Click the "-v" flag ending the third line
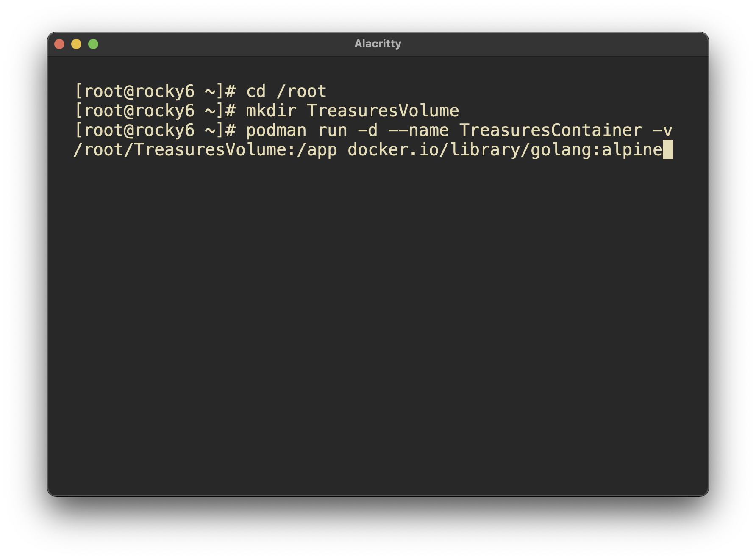The height and width of the screenshot is (559, 756). coord(662,130)
